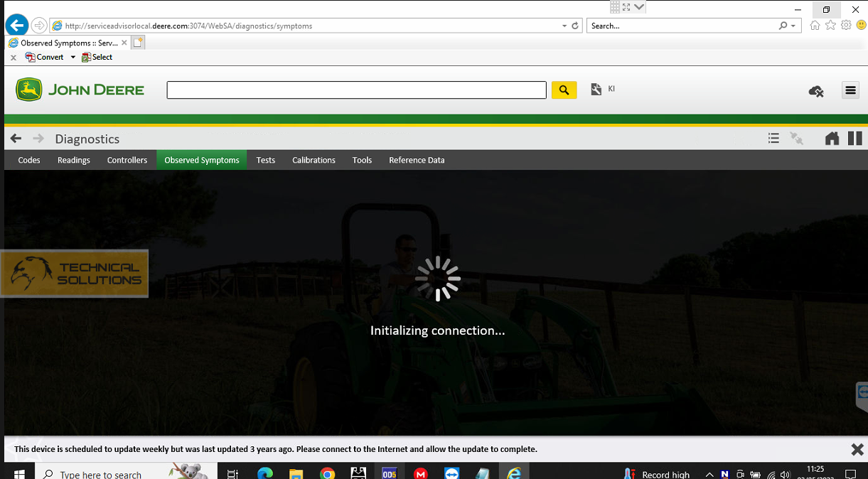The height and width of the screenshot is (479, 868).
Task: Open the task list icon beside Diagnostics
Action: (x=773, y=139)
